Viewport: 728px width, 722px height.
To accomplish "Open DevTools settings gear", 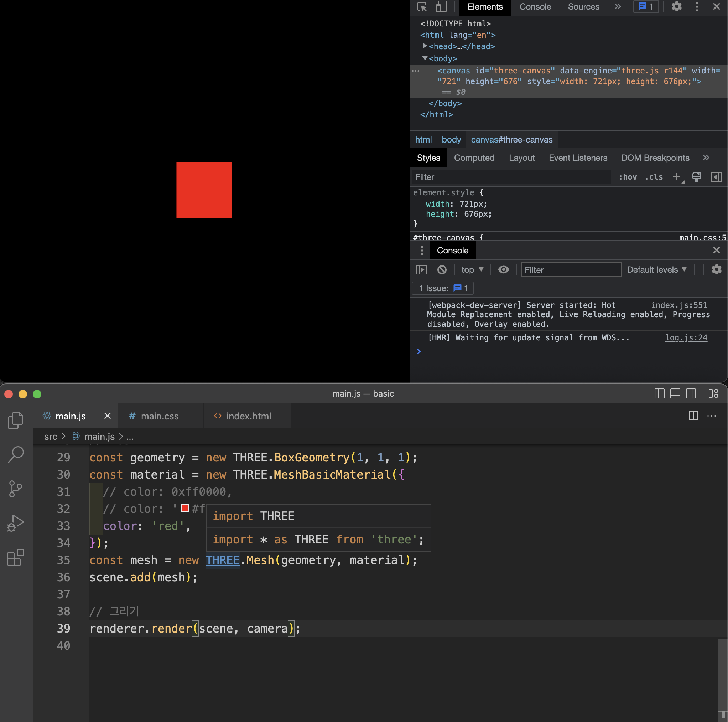I will (677, 7).
